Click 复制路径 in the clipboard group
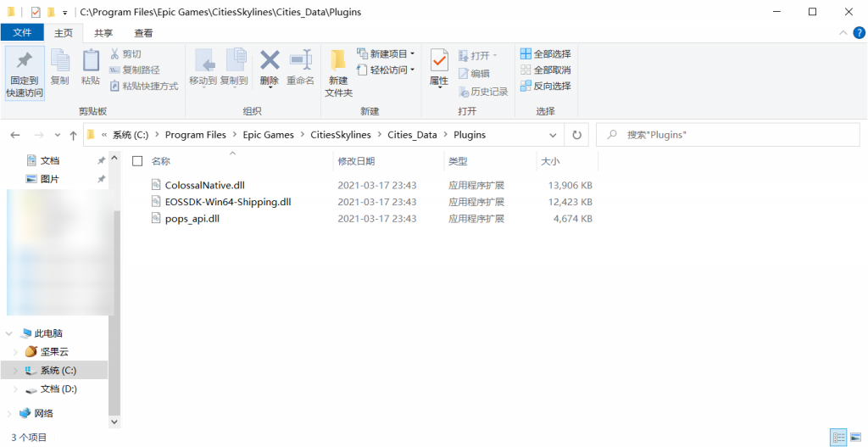The height and width of the screenshot is (447, 868). click(x=135, y=70)
